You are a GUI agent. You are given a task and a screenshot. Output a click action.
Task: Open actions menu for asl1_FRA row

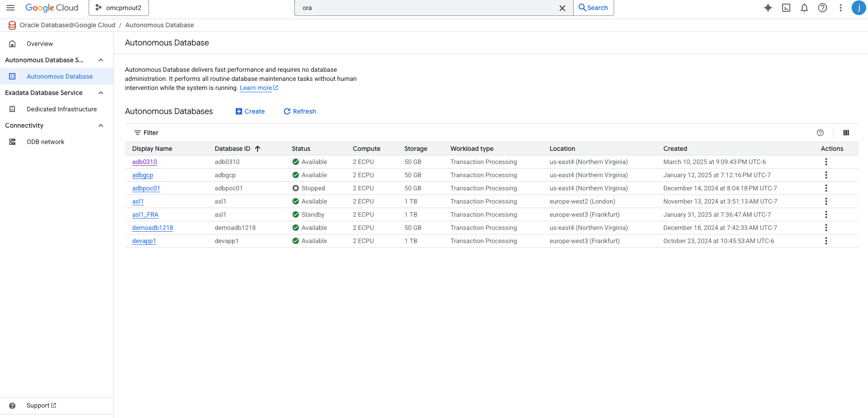click(826, 214)
